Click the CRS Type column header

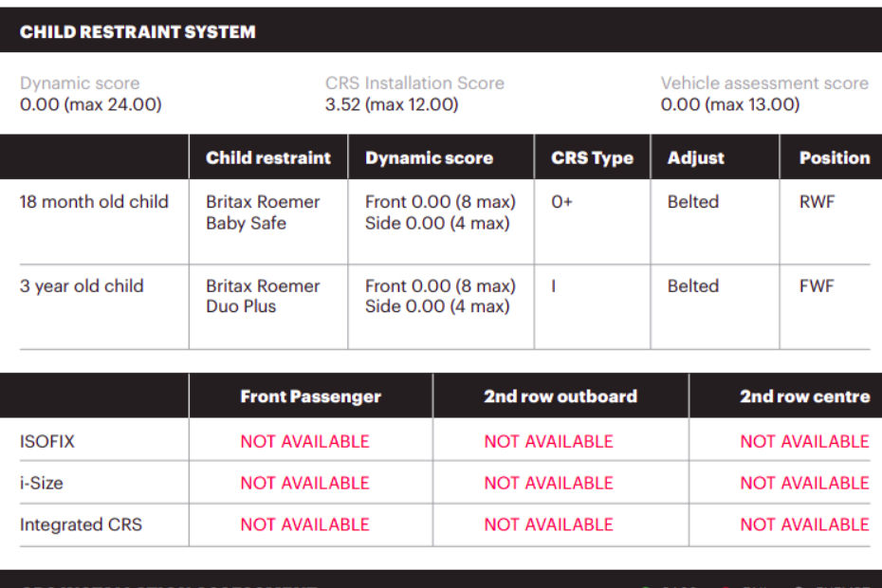pyautogui.click(x=593, y=158)
